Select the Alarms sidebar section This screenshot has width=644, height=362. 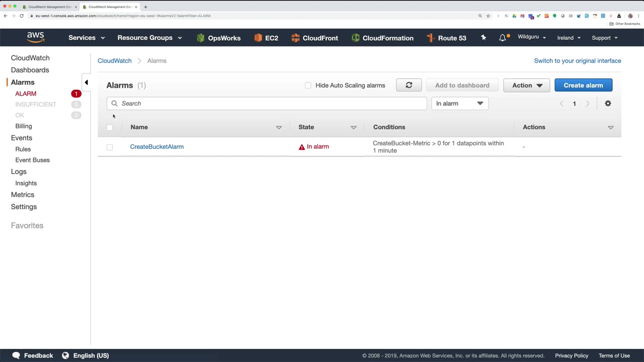(x=23, y=82)
